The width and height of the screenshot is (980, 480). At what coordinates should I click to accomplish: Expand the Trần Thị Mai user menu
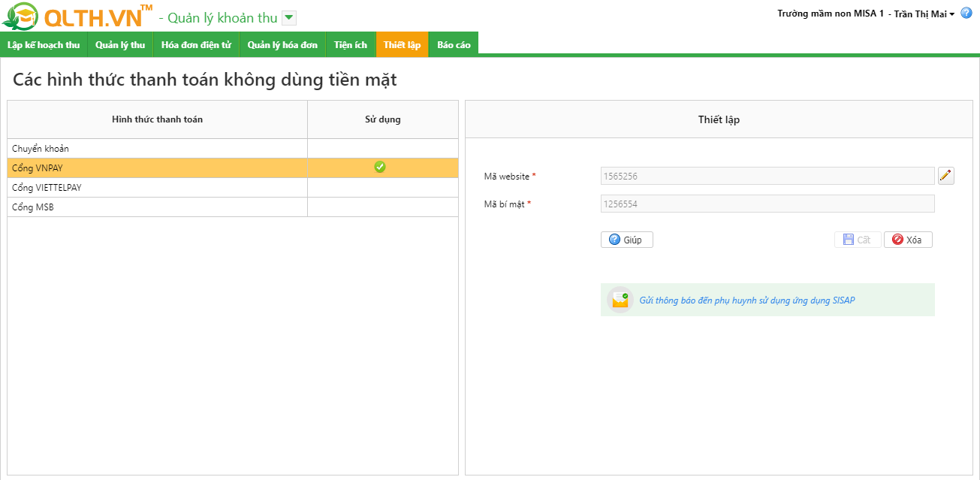[x=924, y=14]
